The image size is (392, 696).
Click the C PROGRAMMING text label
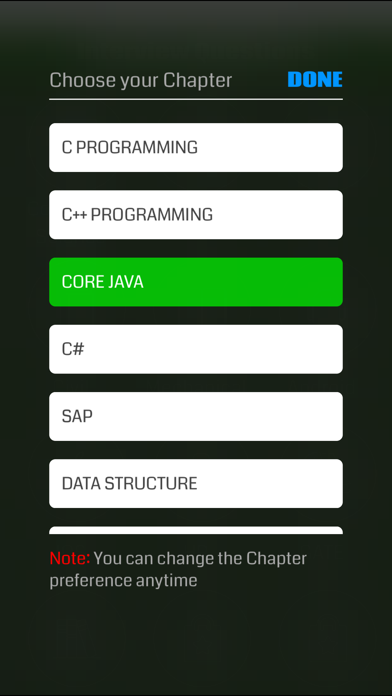click(130, 147)
